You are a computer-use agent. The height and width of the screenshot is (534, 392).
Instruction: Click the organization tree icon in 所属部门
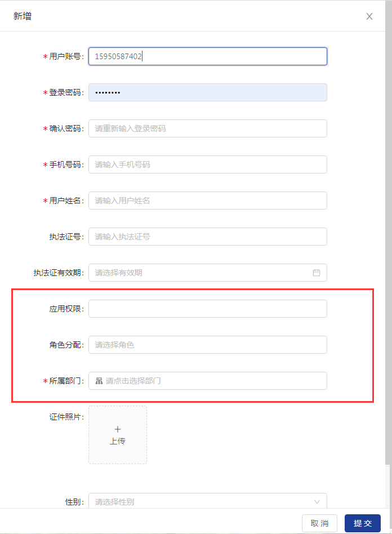(99, 381)
